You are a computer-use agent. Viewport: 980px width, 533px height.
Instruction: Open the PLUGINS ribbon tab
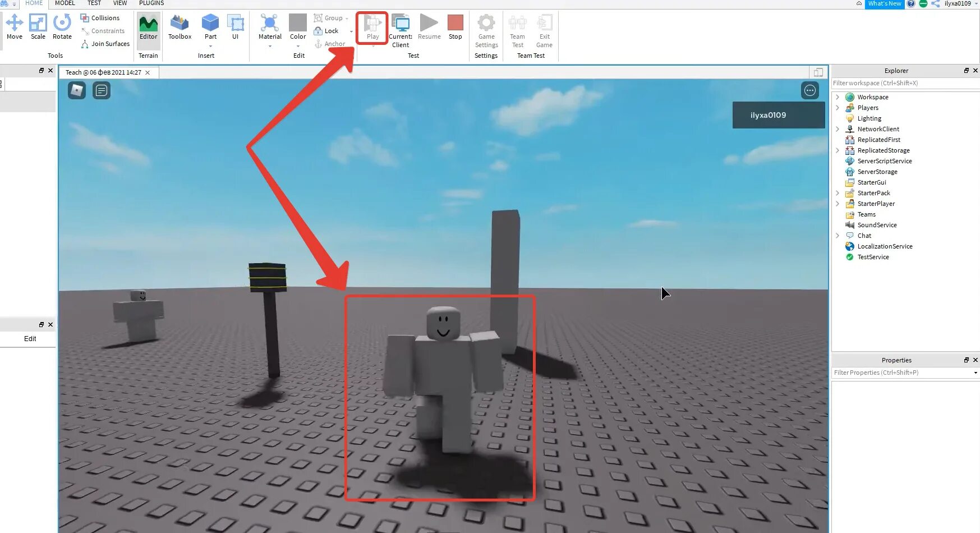point(151,3)
